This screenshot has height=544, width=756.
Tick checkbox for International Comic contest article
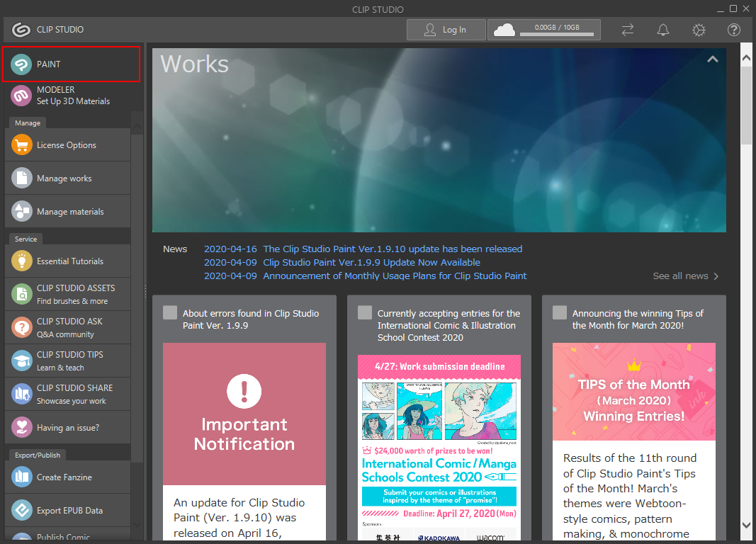click(x=365, y=313)
